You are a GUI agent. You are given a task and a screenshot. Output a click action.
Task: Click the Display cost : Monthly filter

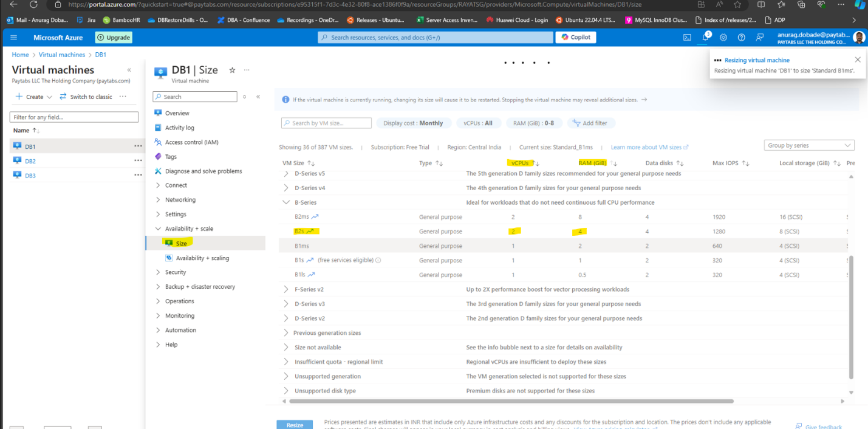(x=414, y=123)
